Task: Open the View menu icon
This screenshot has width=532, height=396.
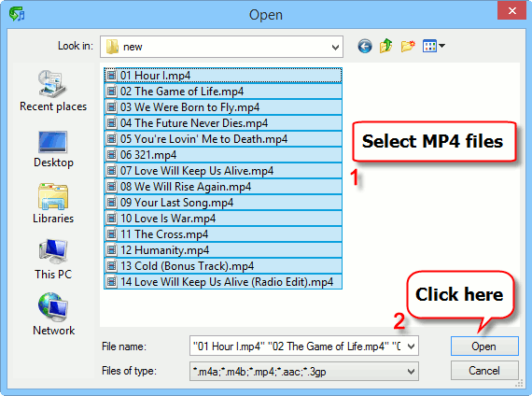Action: click(429, 46)
